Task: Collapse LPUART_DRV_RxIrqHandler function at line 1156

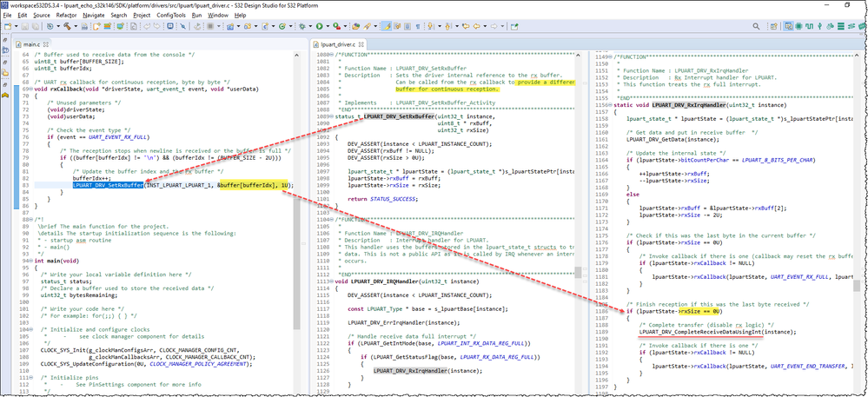Action: point(612,104)
